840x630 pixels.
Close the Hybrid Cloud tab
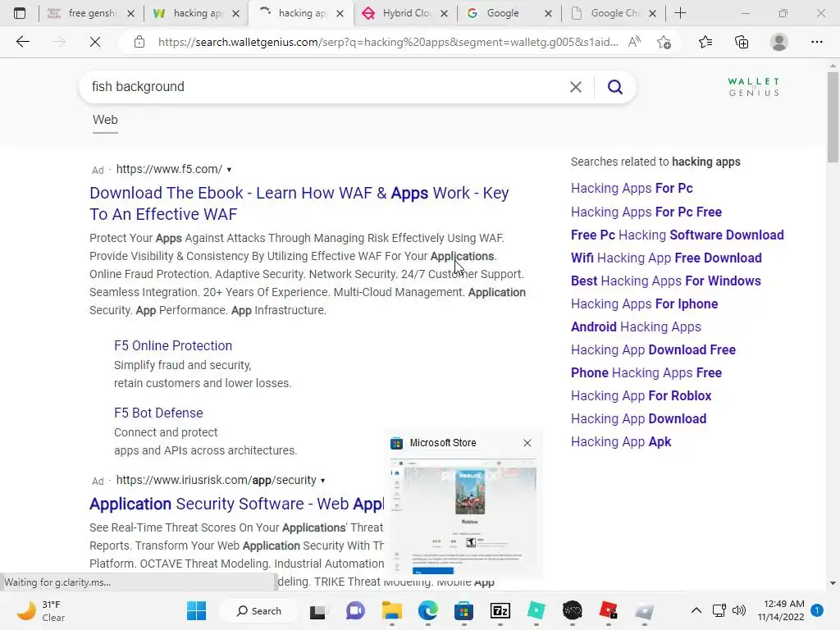click(444, 13)
